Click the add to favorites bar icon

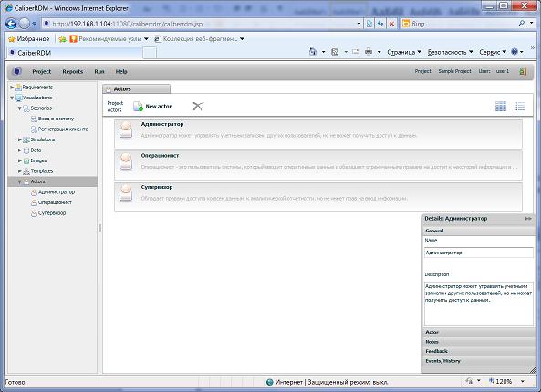tap(62, 39)
